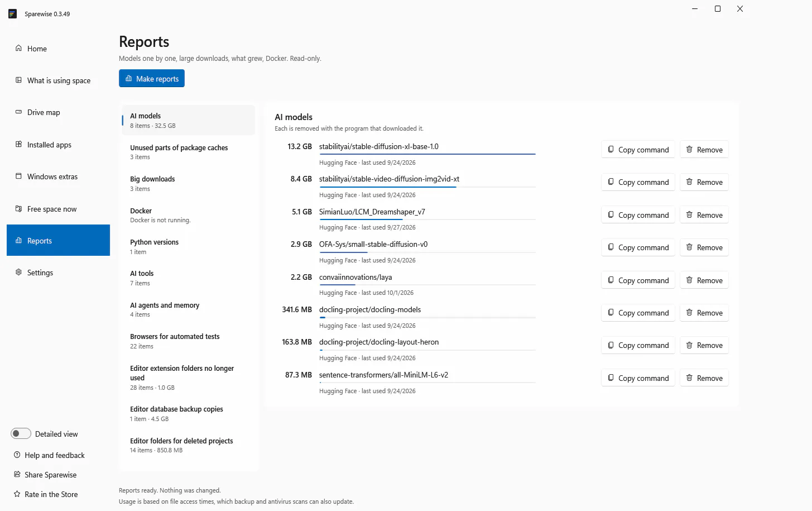The height and width of the screenshot is (511, 812).
Task: Open Unused parts of package caches report
Action: pos(189,152)
